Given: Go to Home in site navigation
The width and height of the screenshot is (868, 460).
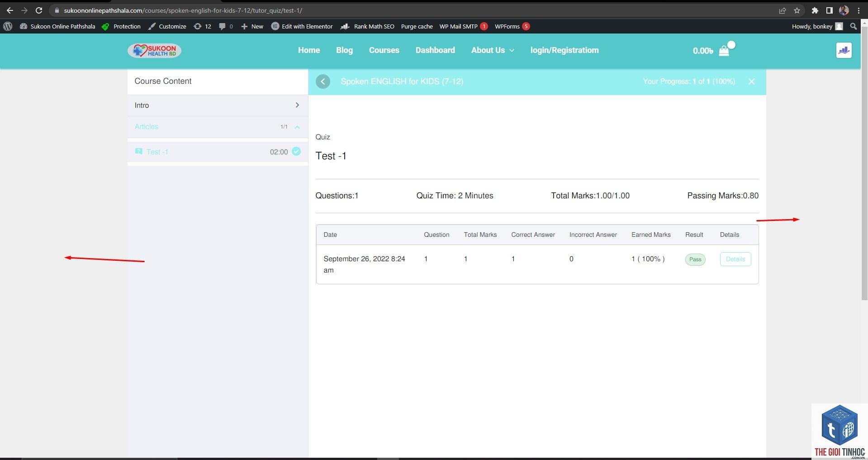Looking at the screenshot, I should pyautogui.click(x=309, y=50).
